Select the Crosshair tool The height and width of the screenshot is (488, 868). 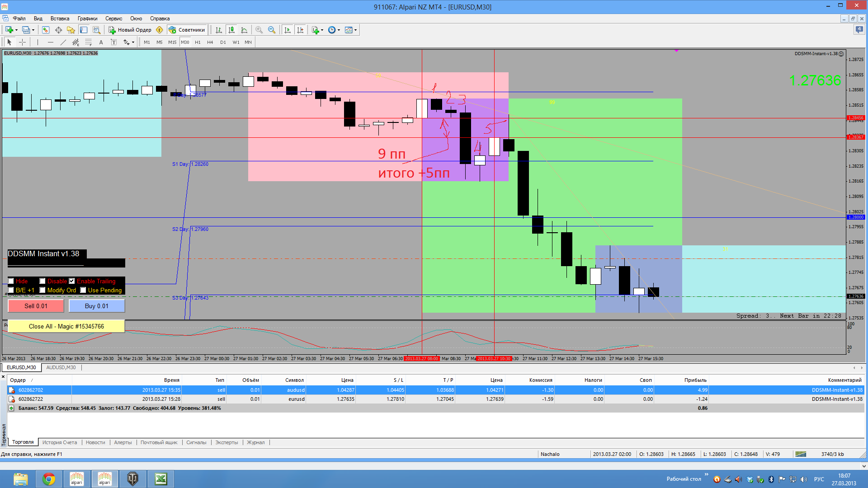[x=22, y=42]
